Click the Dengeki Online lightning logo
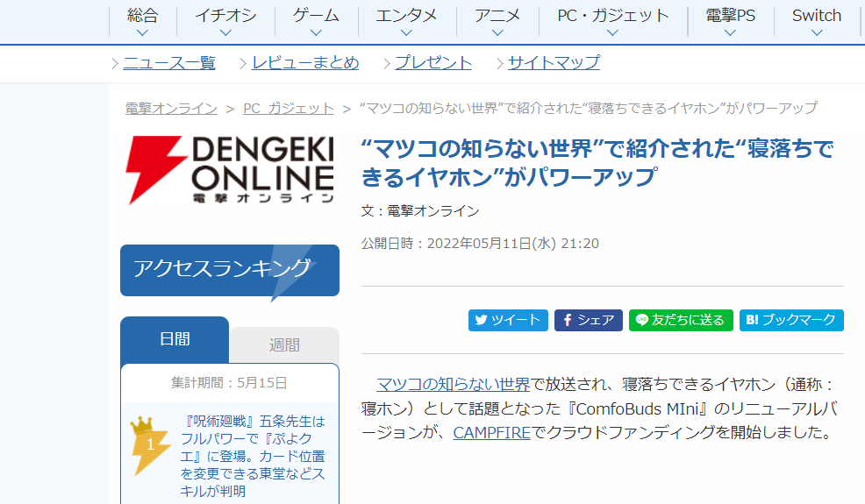Screen dimensions: 865x504 230,170
